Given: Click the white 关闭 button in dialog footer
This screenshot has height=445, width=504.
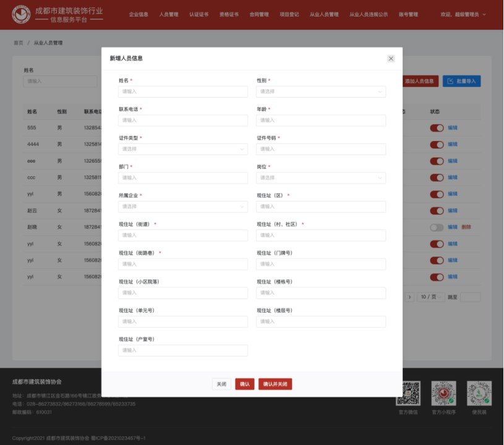Looking at the screenshot, I should click(221, 384).
